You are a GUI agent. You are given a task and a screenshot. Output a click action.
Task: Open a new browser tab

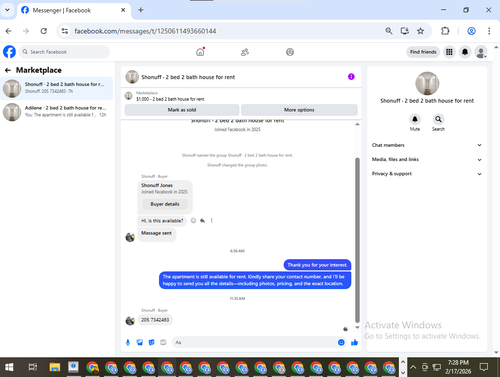click(x=141, y=10)
